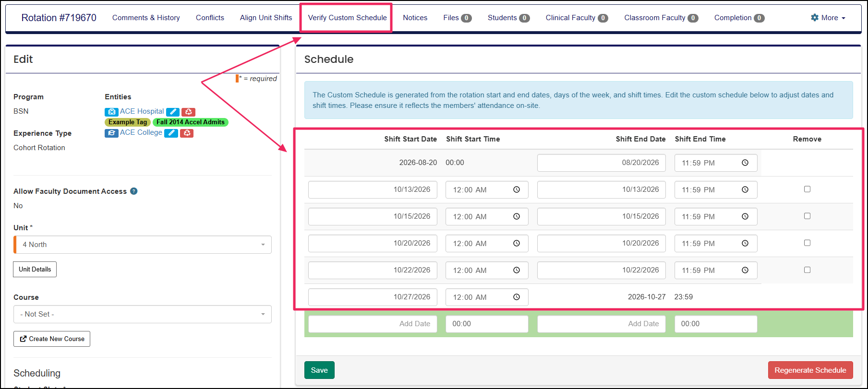Click the ACE College link

coord(141,132)
